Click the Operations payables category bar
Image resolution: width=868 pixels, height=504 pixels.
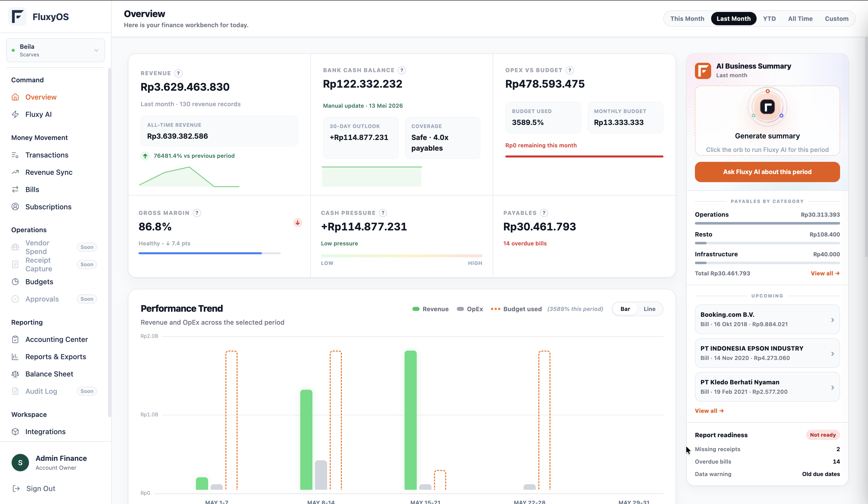767,223
